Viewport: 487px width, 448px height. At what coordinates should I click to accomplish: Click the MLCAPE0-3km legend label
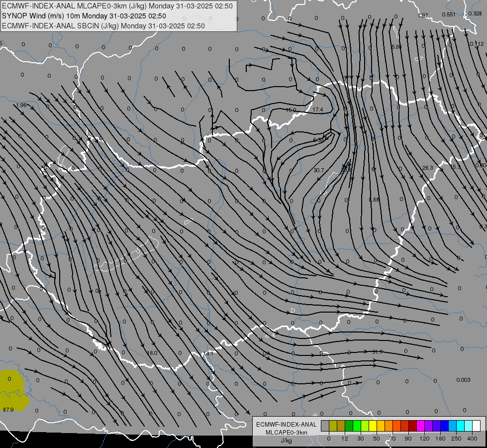tap(286, 433)
